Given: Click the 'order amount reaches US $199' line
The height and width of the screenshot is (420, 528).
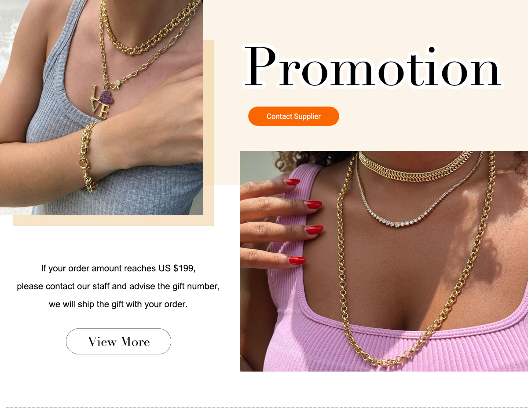Looking at the screenshot, I should (118, 268).
